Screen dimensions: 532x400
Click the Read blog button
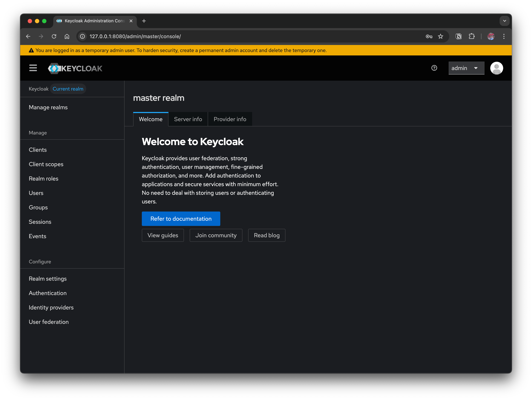267,235
